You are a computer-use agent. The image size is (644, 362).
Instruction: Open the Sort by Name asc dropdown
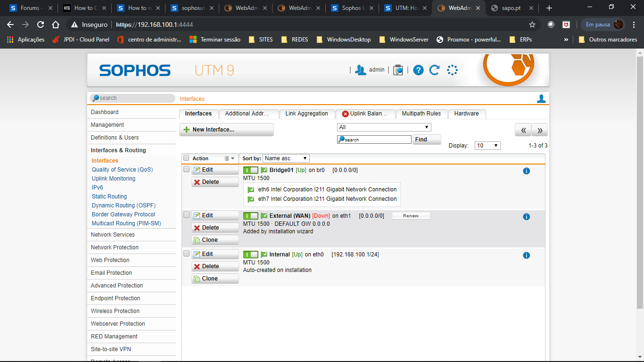pyautogui.click(x=286, y=158)
